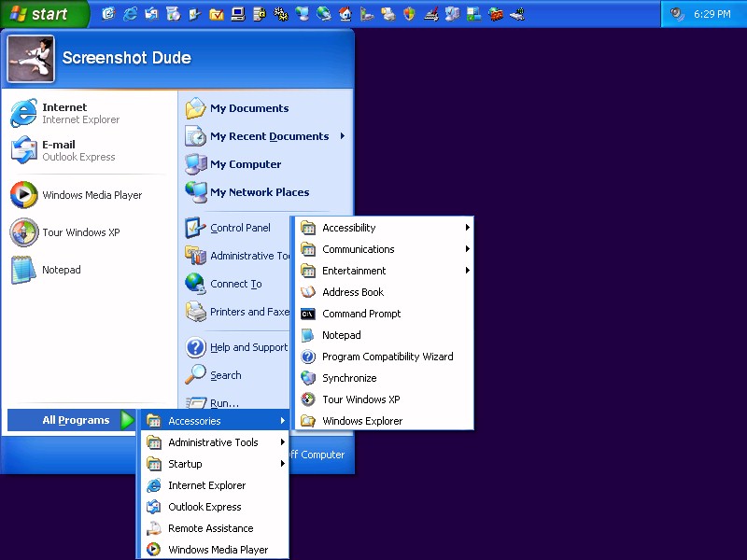Select Remote Assistance in All Programs
This screenshot has width=747, height=560.
click(x=210, y=528)
